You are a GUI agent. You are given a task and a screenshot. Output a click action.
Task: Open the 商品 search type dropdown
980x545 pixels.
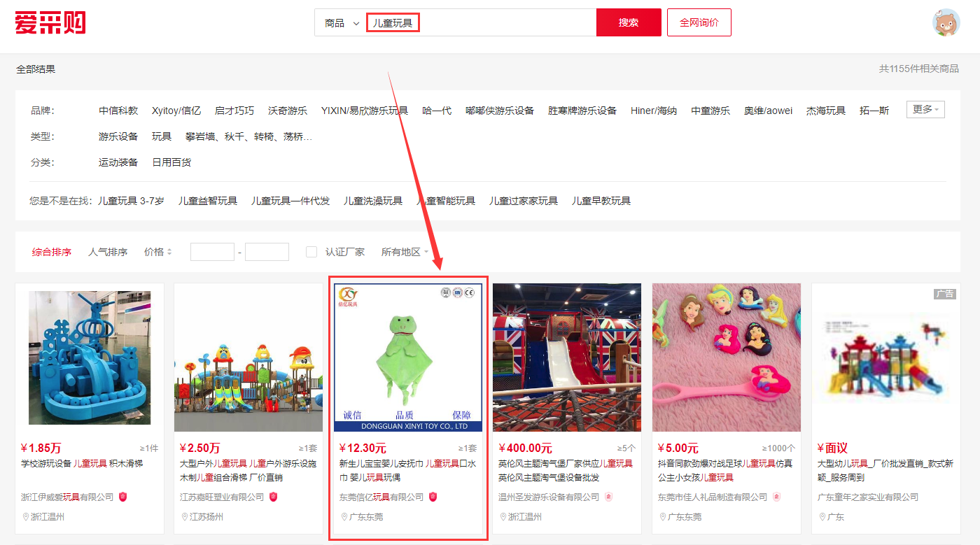tap(341, 23)
